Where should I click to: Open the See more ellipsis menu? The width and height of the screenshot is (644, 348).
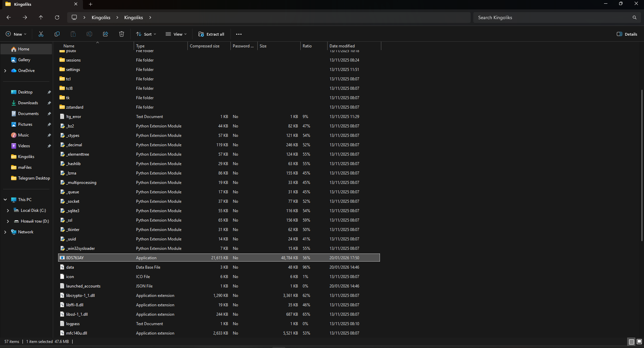point(239,34)
